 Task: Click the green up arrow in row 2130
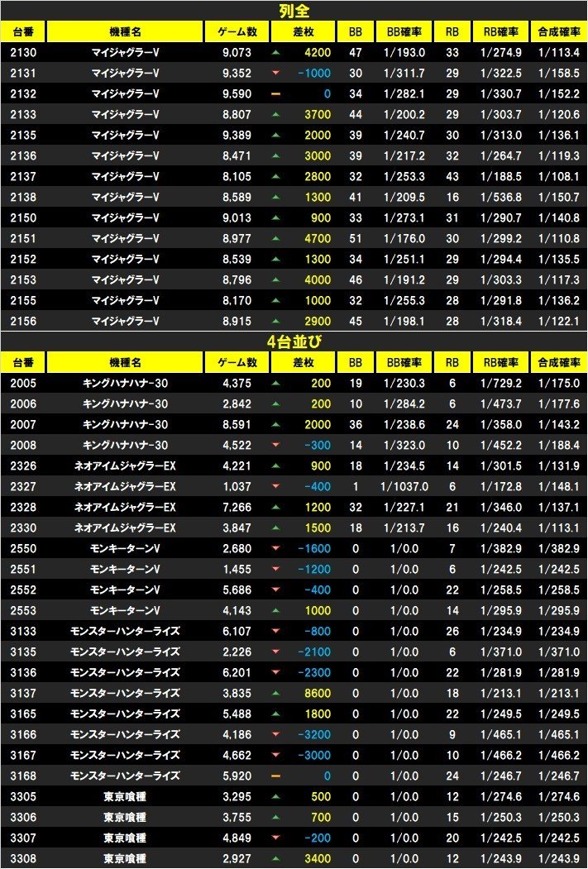276,53
